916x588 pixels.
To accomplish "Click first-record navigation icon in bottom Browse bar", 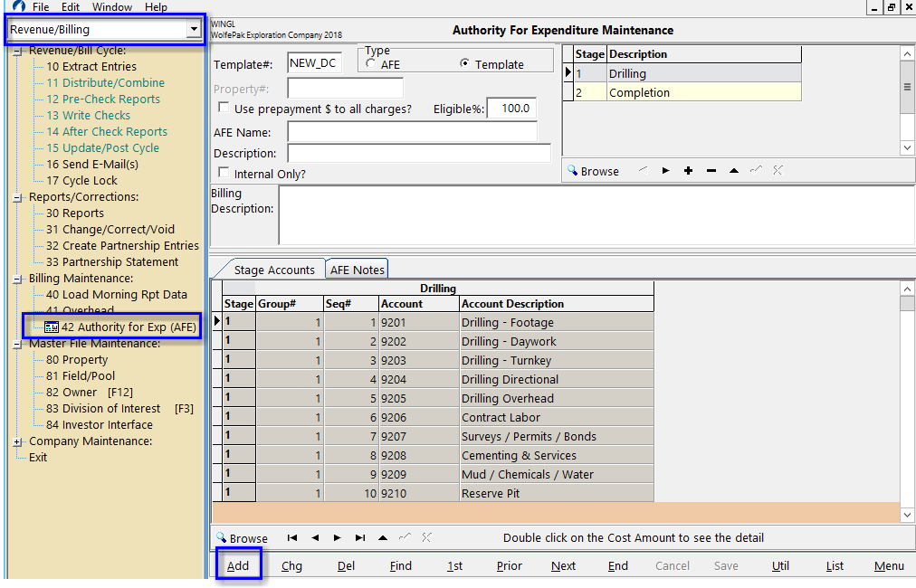I will click(292, 537).
